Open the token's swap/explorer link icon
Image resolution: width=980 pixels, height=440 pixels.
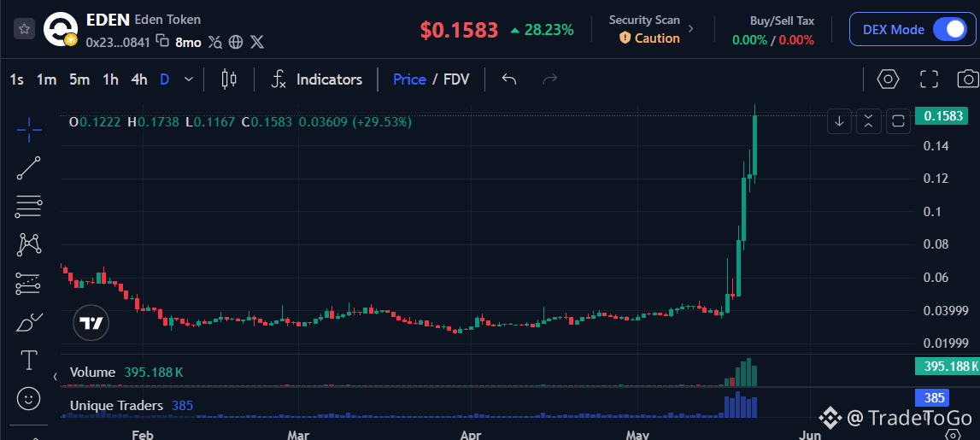215,42
